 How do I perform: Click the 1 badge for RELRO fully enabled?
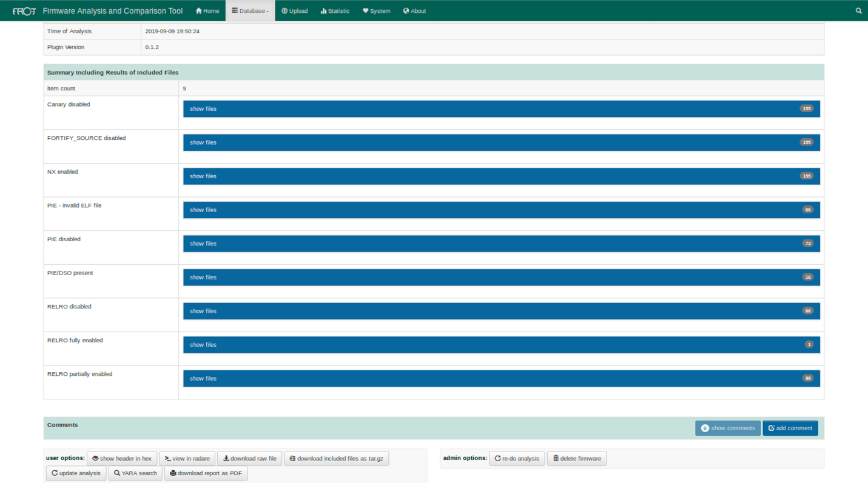[x=809, y=345]
